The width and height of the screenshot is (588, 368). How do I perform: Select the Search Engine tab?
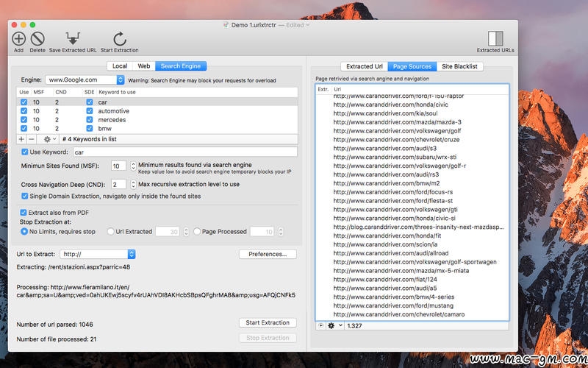click(x=181, y=66)
